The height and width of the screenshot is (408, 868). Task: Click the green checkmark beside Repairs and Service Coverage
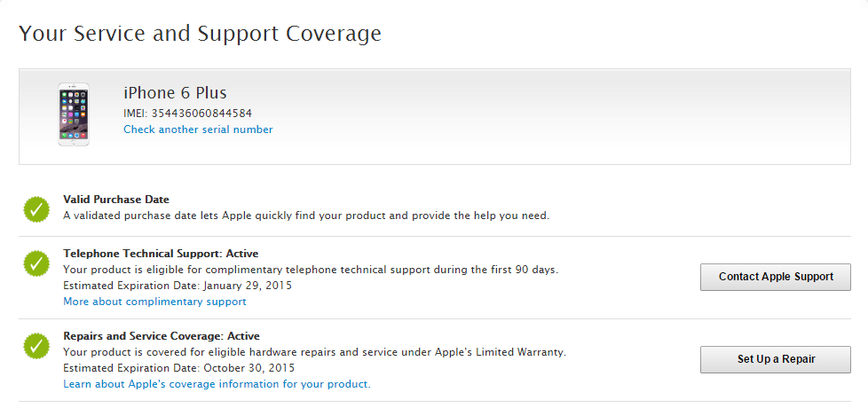click(x=36, y=345)
